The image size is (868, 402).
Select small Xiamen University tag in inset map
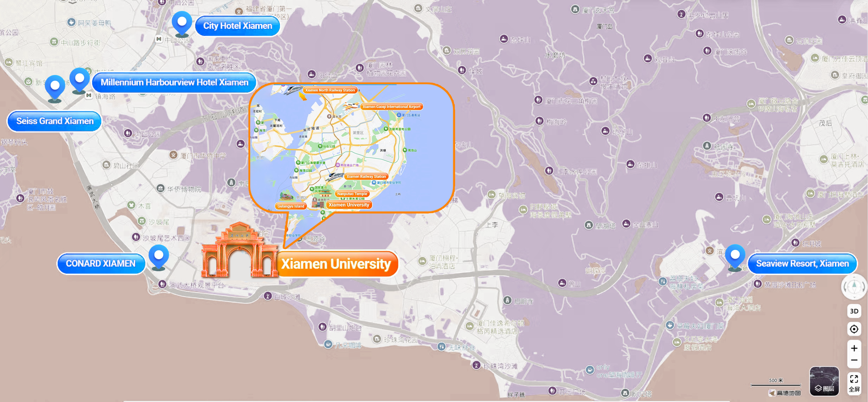(x=349, y=205)
